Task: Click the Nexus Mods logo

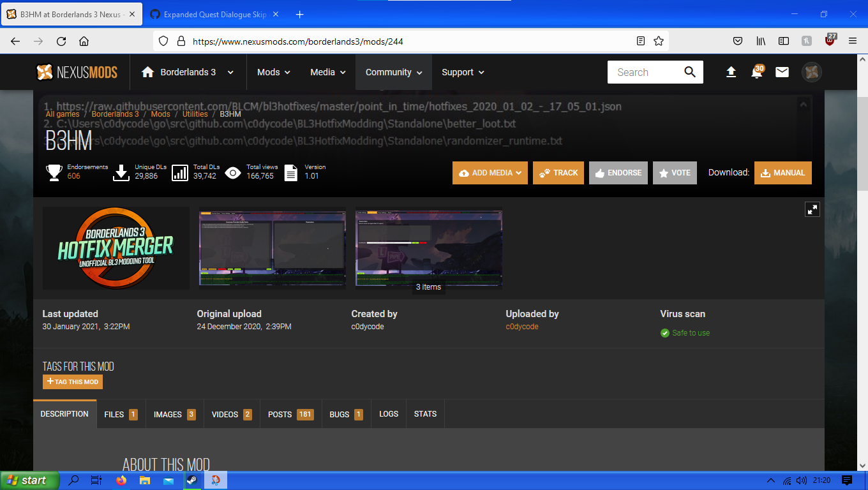Action: click(x=77, y=72)
